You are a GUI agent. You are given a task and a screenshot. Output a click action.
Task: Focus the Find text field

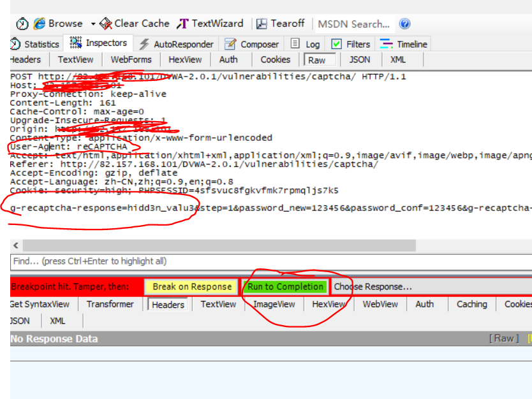click(x=271, y=262)
